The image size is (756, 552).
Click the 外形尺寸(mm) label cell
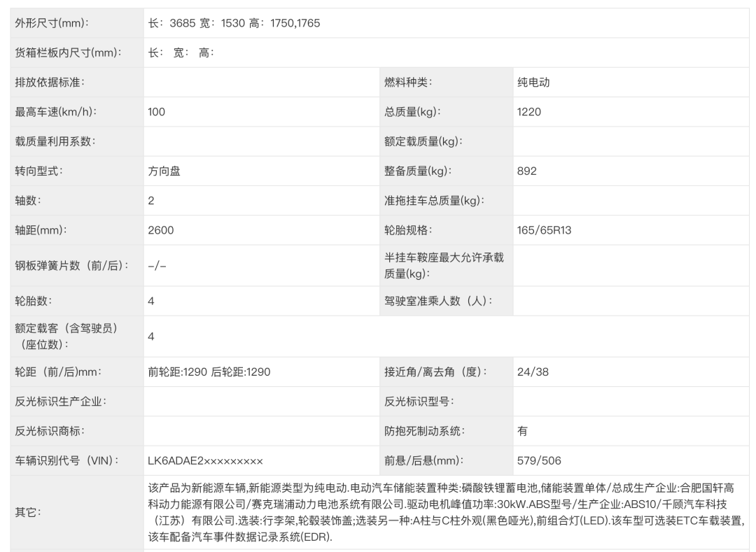(52, 23)
